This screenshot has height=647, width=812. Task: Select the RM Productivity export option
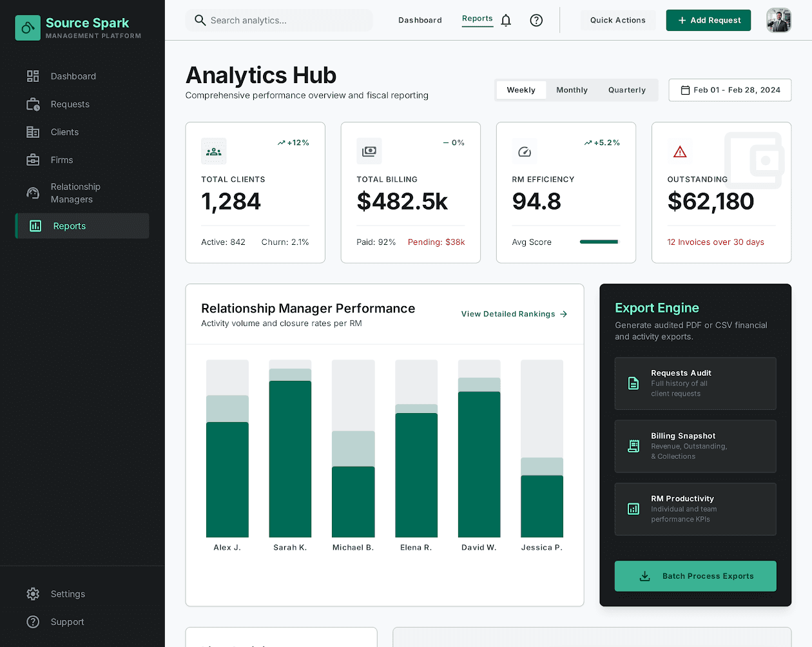[695, 509]
